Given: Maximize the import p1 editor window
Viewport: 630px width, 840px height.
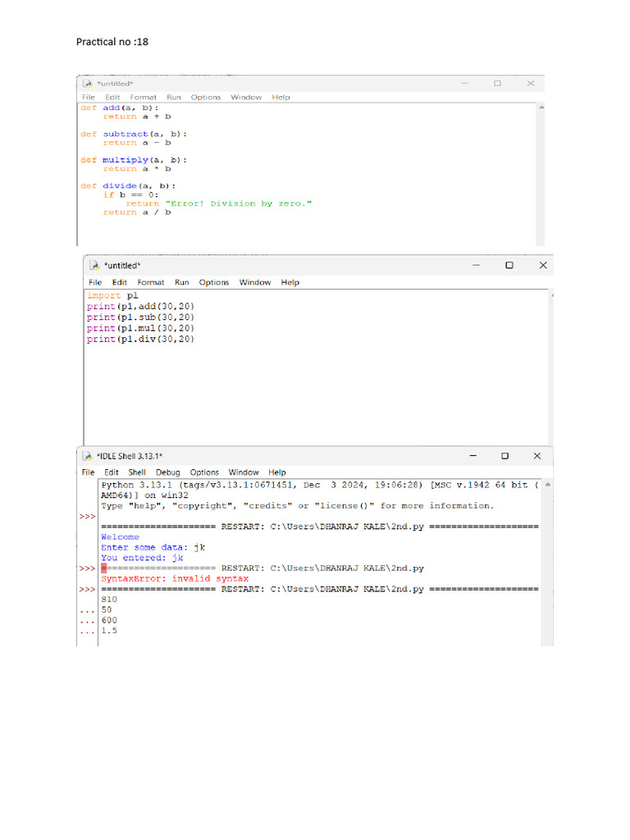Looking at the screenshot, I should 509,265.
